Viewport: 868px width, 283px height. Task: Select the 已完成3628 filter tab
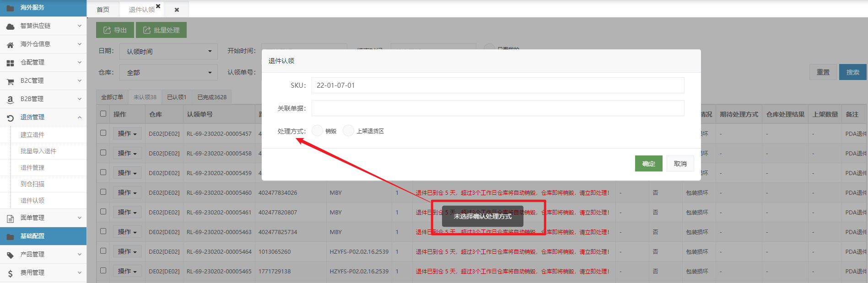click(x=212, y=97)
